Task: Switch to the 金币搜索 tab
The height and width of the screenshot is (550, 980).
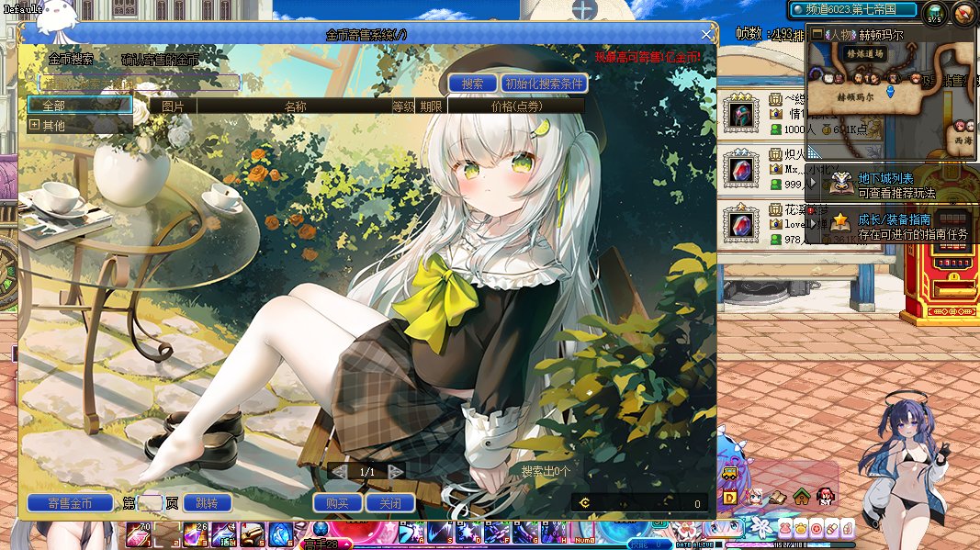Action: click(71, 60)
